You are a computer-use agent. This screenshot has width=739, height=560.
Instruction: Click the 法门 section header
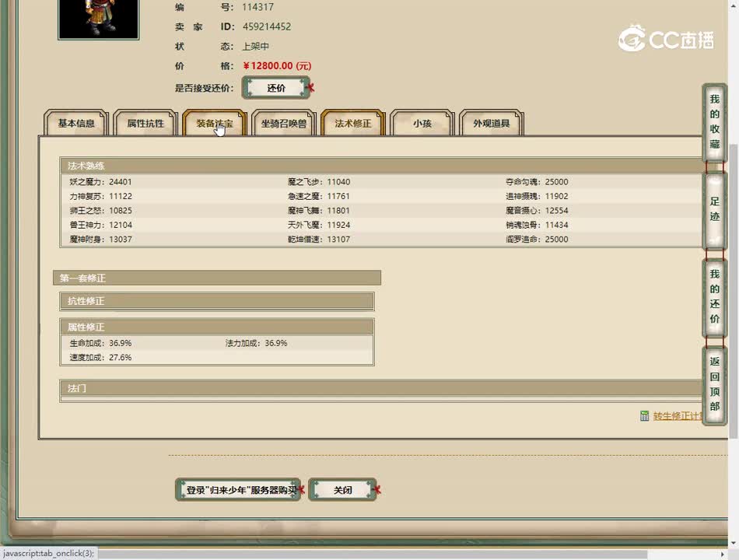coord(382,388)
